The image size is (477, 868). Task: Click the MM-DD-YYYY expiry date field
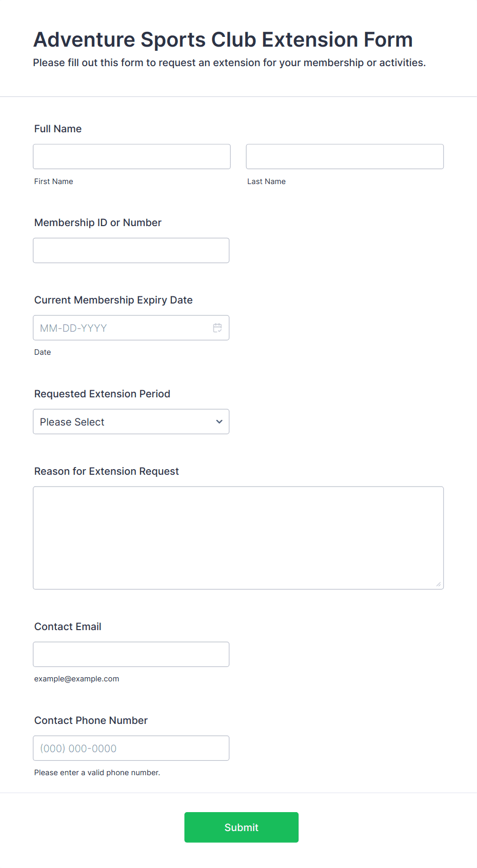point(131,328)
